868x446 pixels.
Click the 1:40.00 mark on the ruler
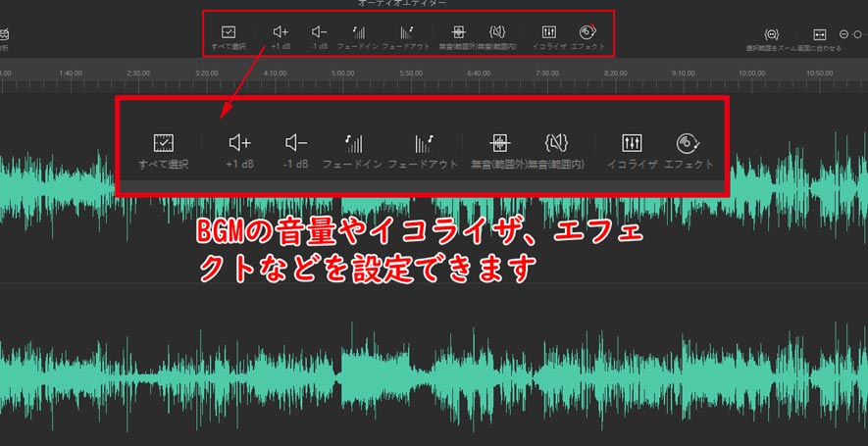(x=70, y=74)
